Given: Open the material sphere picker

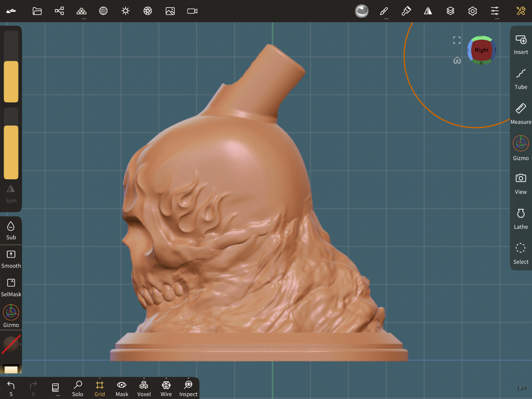Looking at the screenshot, I should 361,11.
